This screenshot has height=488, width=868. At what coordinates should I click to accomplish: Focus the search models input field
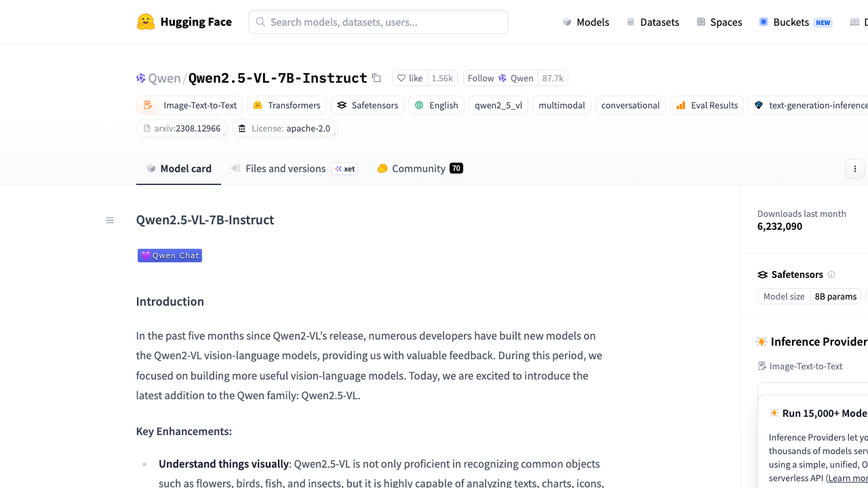[x=378, y=22]
